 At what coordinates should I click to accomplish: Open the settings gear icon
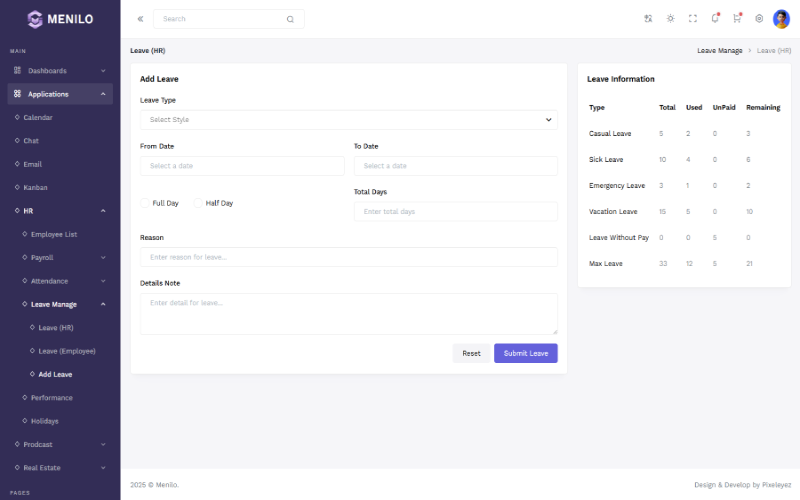tap(759, 18)
